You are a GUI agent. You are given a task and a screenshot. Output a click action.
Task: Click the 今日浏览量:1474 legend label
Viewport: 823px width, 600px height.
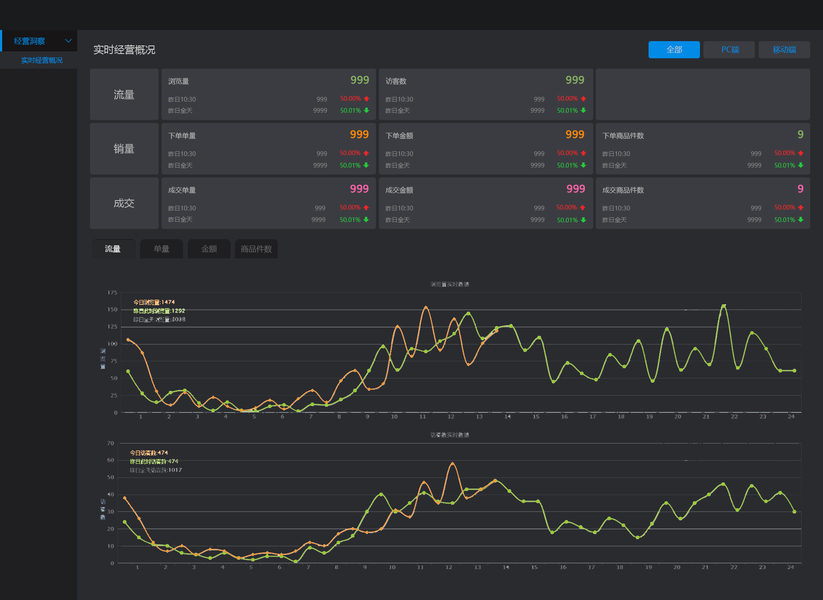[154, 302]
